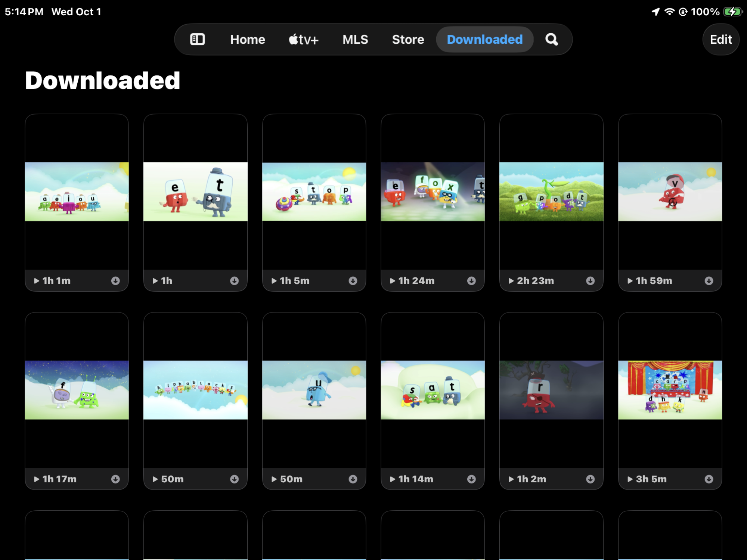The width and height of the screenshot is (747, 560).
Task: Tap the Edit button
Action: click(x=720, y=39)
